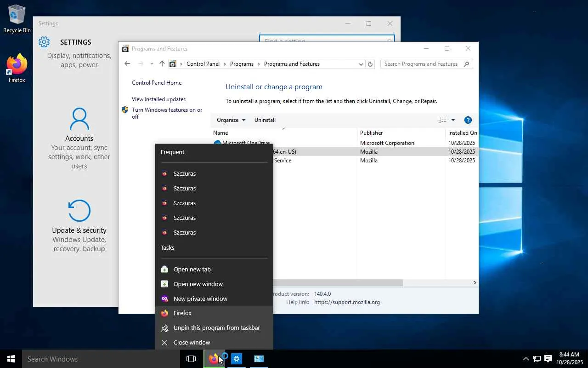The height and width of the screenshot is (368, 588).
Task: Expand address bar history dropdown arrow
Action: coord(361,64)
